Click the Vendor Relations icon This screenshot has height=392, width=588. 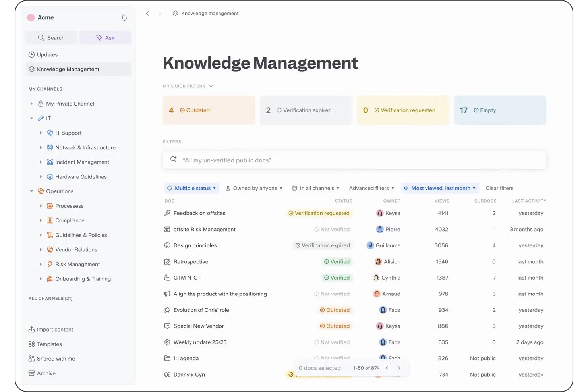pos(50,249)
